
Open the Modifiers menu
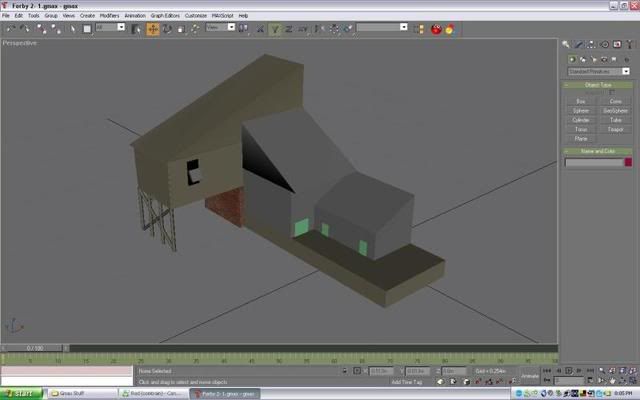click(x=109, y=16)
